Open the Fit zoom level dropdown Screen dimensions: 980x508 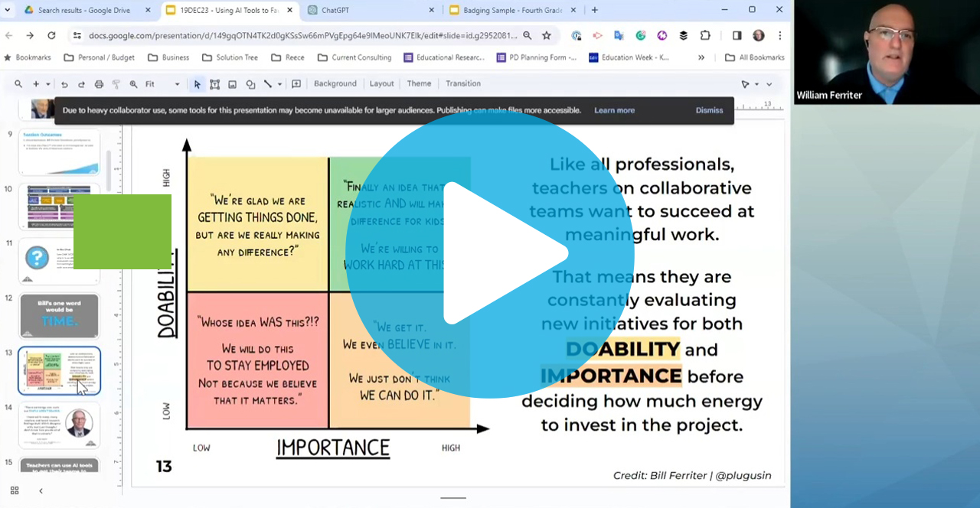162,84
